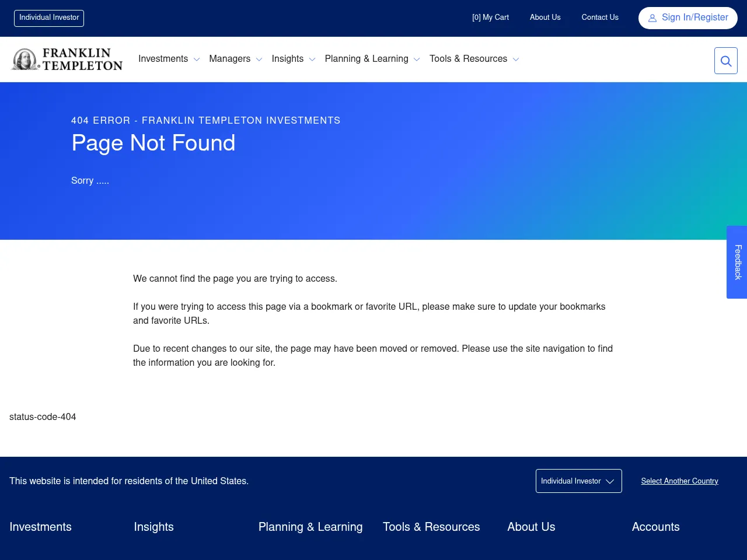The image size is (747, 560).
Task: Click the Sign In/Register button
Action: [x=687, y=17]
